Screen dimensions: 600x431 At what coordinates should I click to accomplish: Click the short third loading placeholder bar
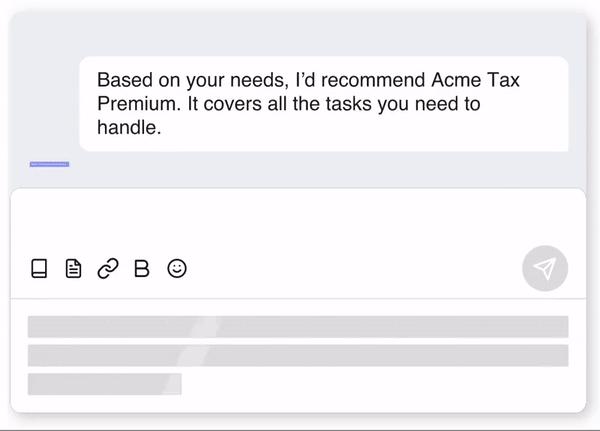[x=104, y=384]
